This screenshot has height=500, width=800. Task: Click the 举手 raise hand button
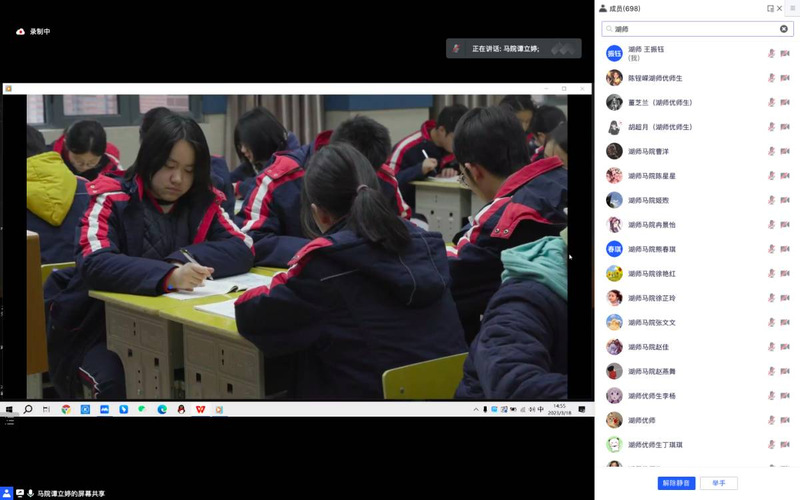(719, 483)
